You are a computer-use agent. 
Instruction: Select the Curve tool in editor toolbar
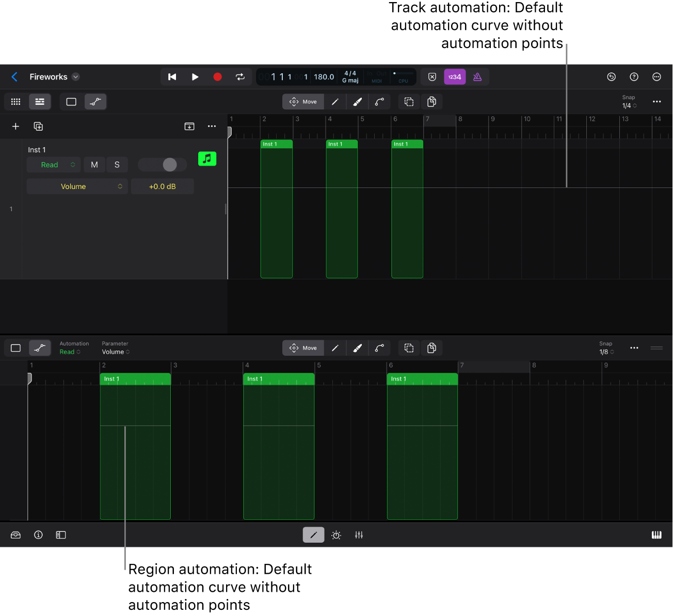(379, 348)
